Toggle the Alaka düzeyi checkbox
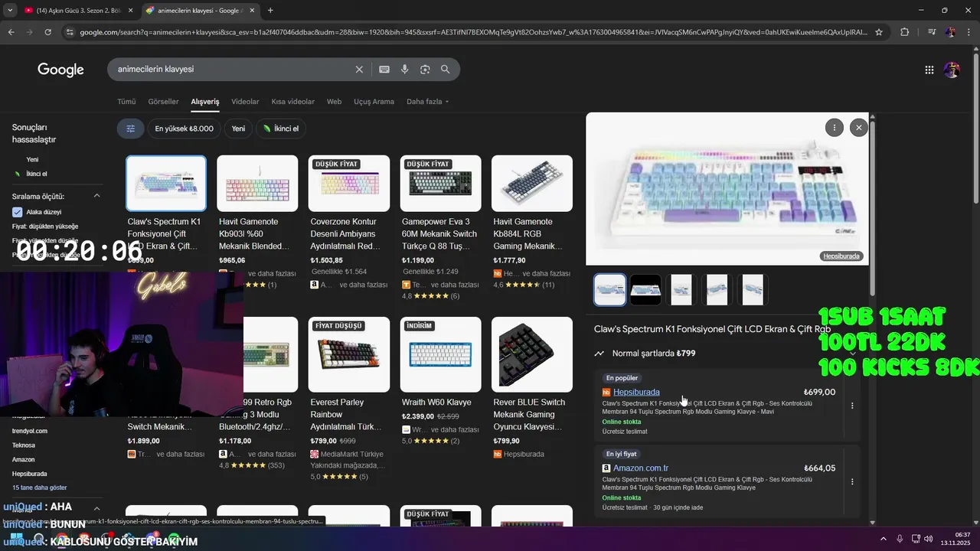This screenshot has width=980, height=551. tap(17, 212)
